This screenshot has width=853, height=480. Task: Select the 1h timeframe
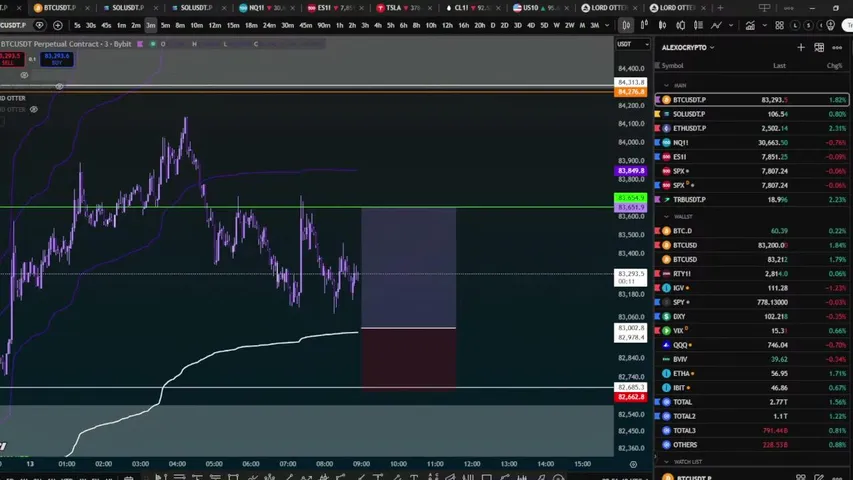pyautogui.click(x=339, y=25)
